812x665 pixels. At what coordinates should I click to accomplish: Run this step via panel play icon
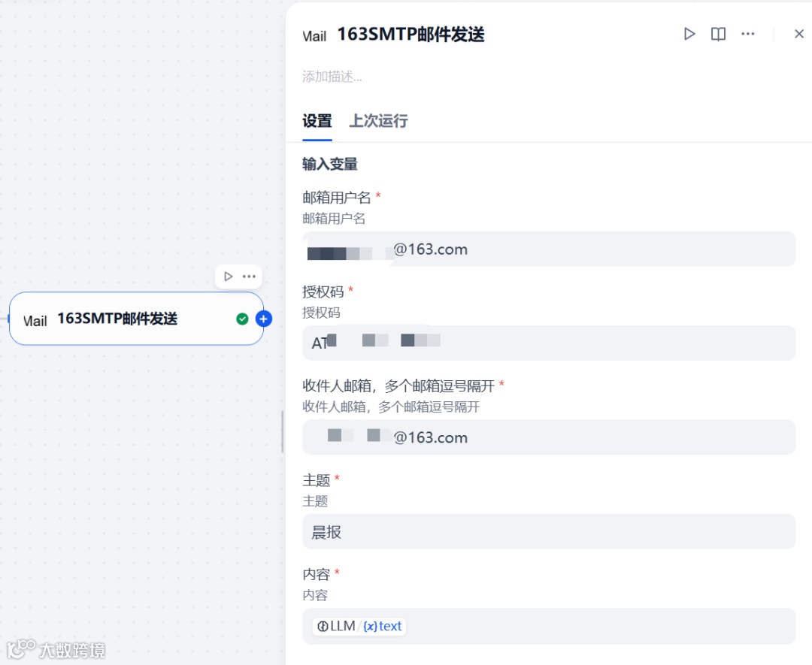(x=689, y=34)
